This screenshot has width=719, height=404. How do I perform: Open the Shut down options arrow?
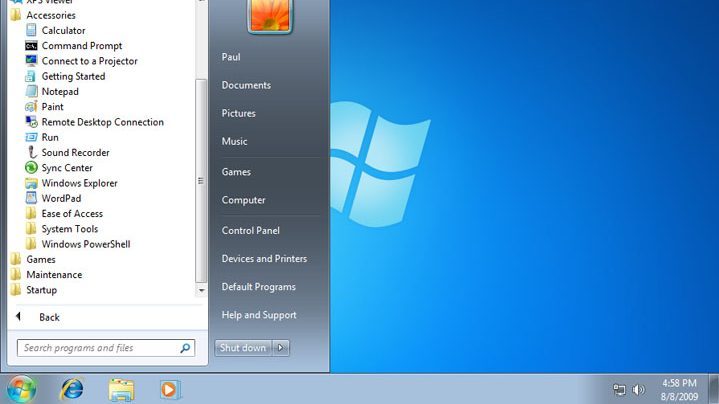coord(281,348)
